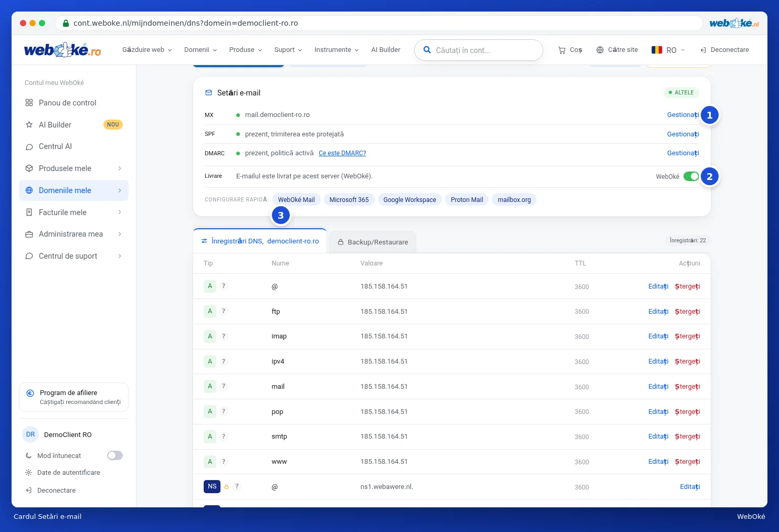779x532 pixels.
Task: Click the Centrul AI chat bubble icon
Action: (x=29, y=147)
